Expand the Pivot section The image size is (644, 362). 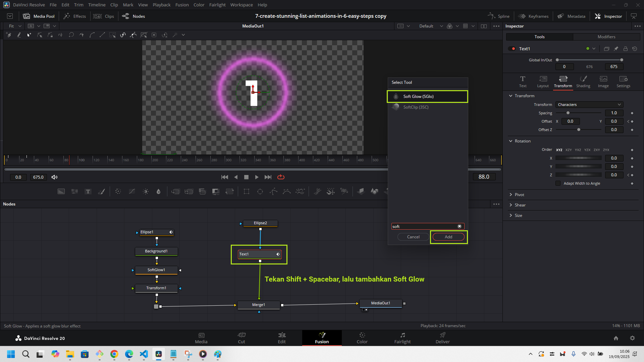[x=519, y=195]
